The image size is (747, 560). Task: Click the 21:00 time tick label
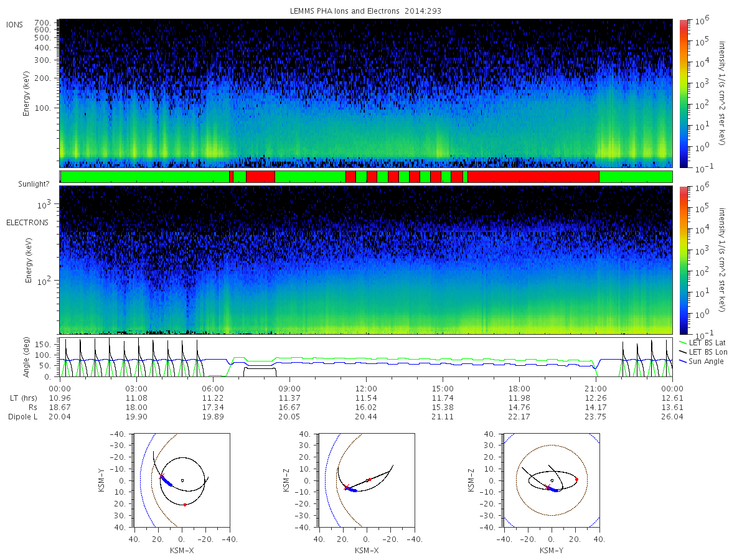(596, 388)
